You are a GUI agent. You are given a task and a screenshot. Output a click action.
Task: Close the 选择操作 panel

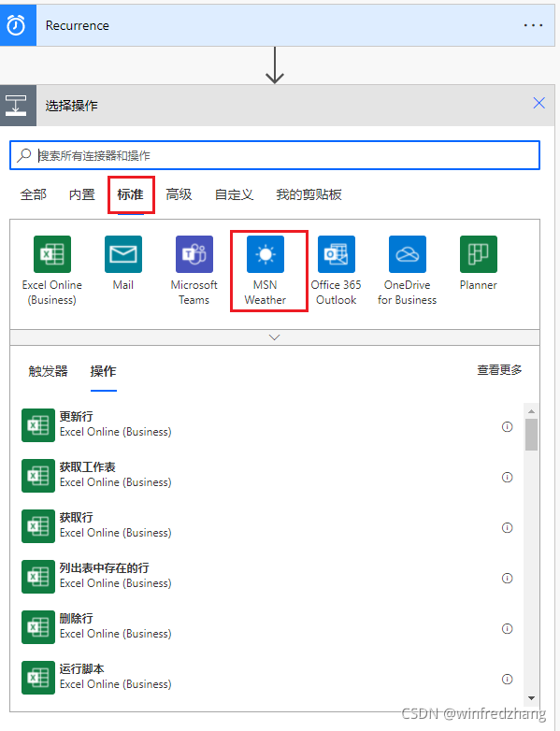[x=538, y=103]
